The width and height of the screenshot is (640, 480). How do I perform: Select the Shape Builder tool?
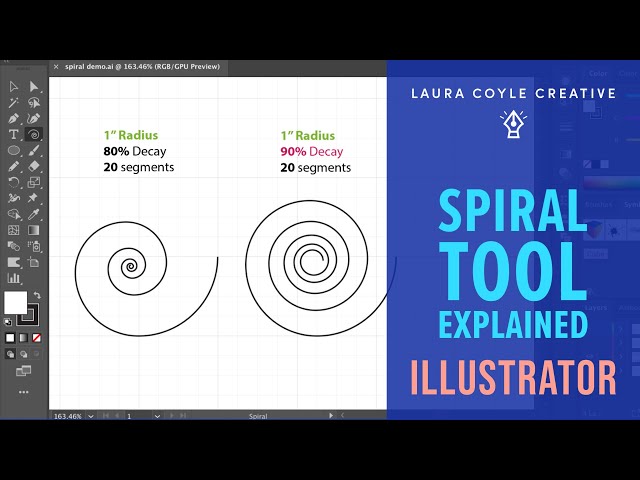click(x=13, y=214)
